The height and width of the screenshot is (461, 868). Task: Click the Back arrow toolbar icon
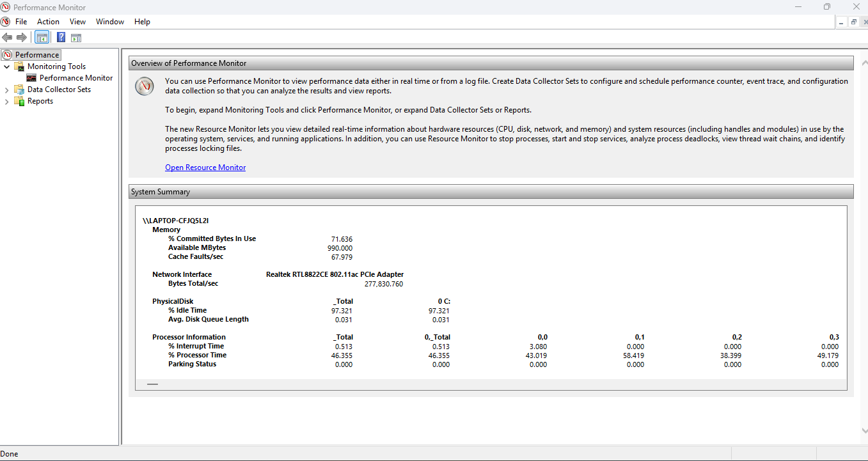7,38
